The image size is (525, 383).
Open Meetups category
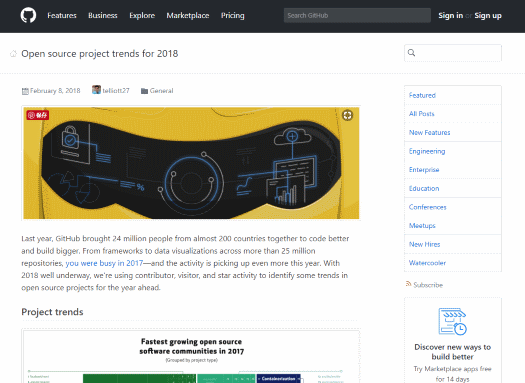pyautogui.click(x=422, y=226)
